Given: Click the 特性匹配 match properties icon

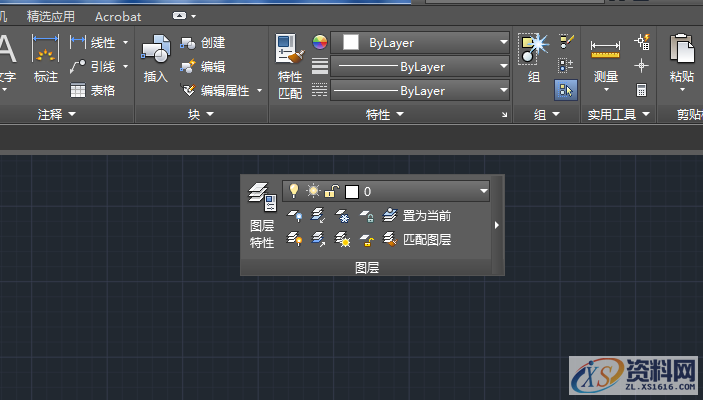Looking at the screenshot, I should (x=289, y=56).
